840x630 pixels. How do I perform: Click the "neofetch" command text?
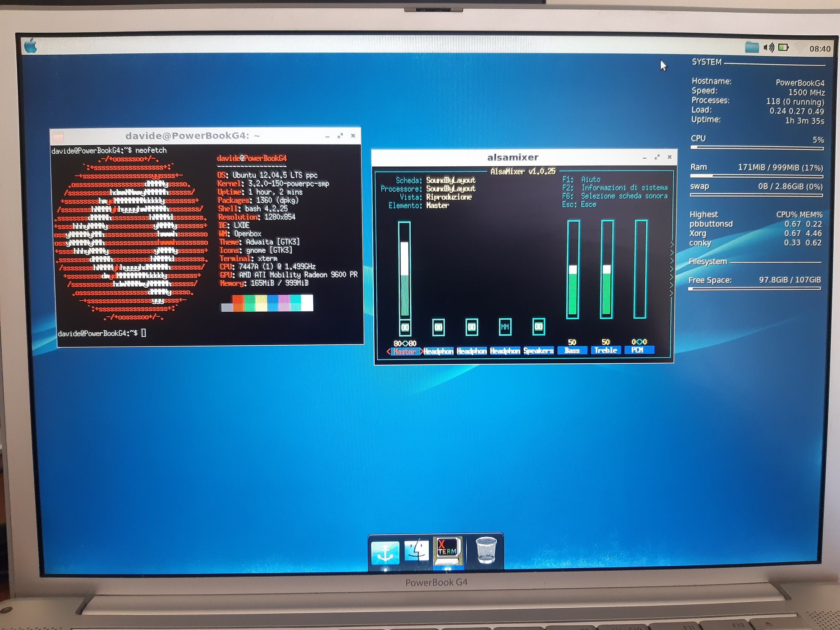click(x=151, y=150)
